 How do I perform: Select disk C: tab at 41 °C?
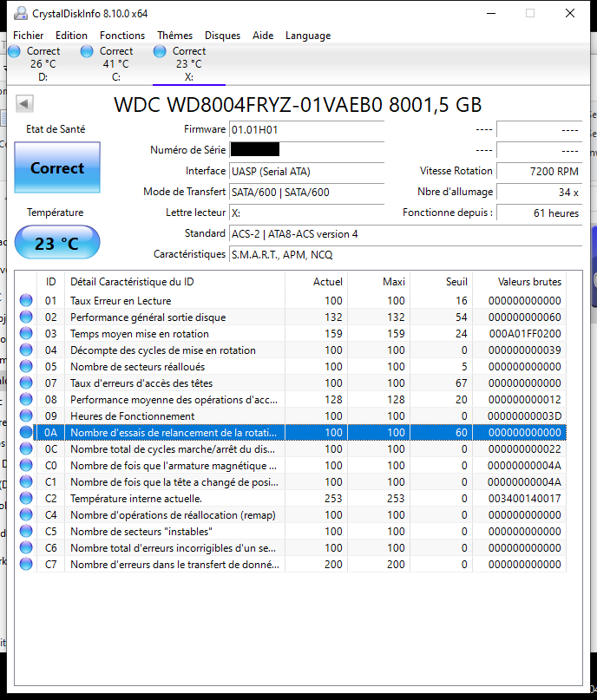pos(116,64)
